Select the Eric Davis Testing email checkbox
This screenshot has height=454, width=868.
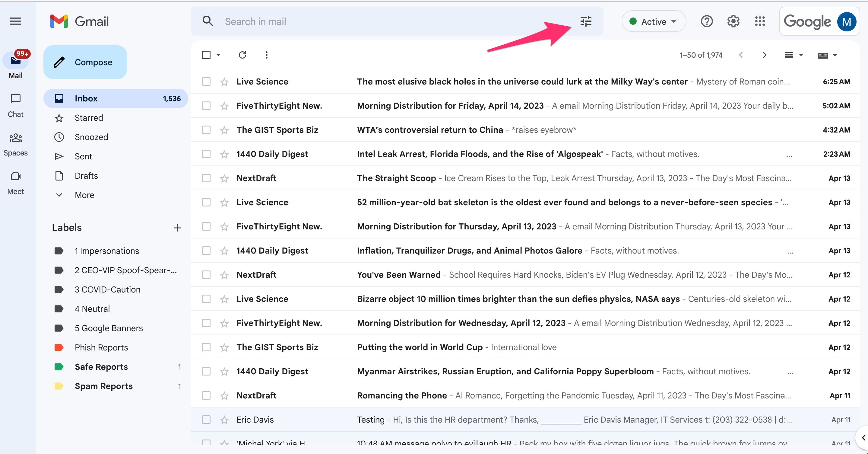pyautogui.click(x=206, y=420)
